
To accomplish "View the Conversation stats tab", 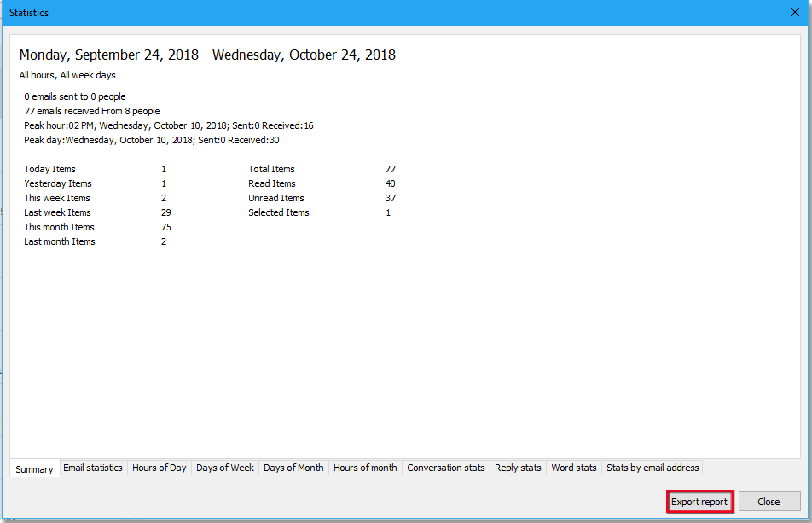I will [445, 468].
